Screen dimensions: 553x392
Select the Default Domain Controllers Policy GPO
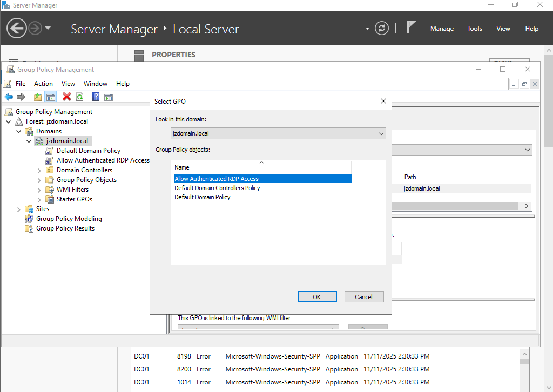point(218,187)
